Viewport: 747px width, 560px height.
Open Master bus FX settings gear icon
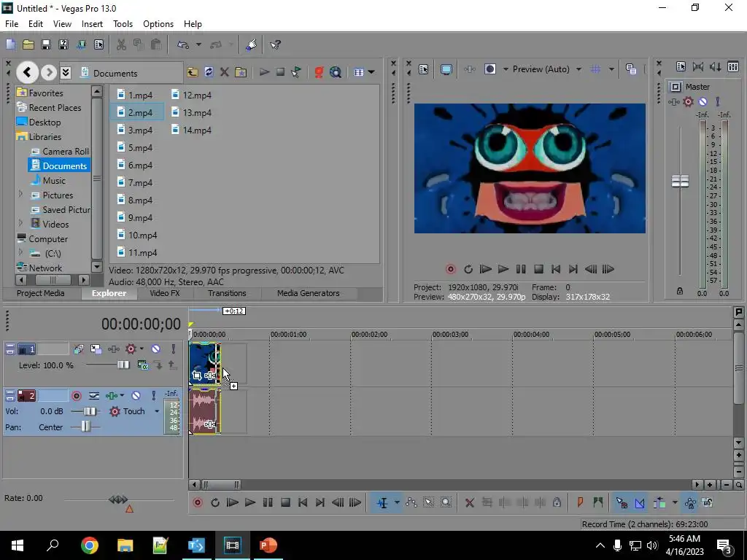pos(688,101)
